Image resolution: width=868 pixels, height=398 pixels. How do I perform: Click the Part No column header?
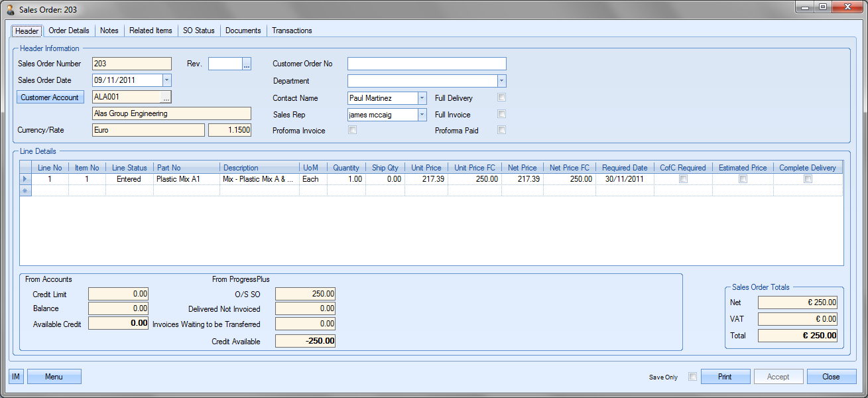(x=186, y=168)
